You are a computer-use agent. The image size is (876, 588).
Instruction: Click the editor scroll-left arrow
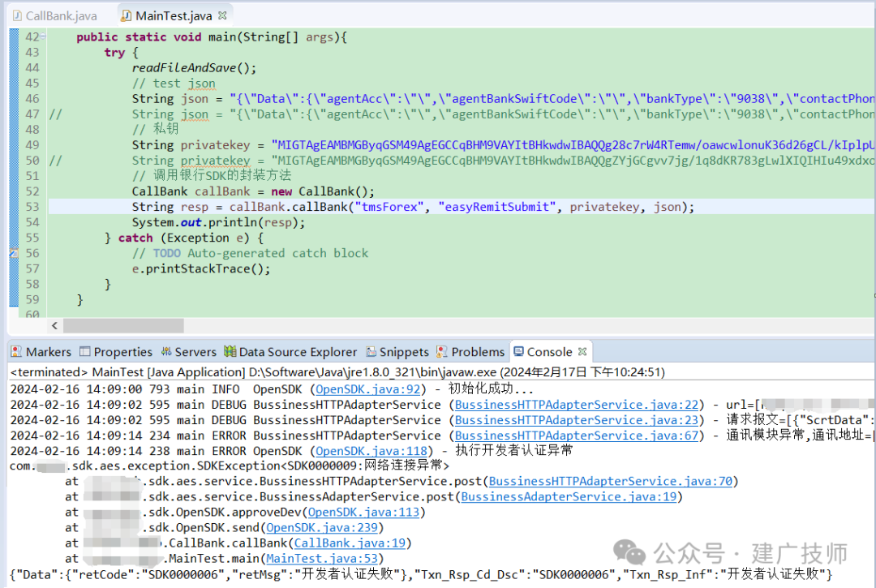coord(54,325)
